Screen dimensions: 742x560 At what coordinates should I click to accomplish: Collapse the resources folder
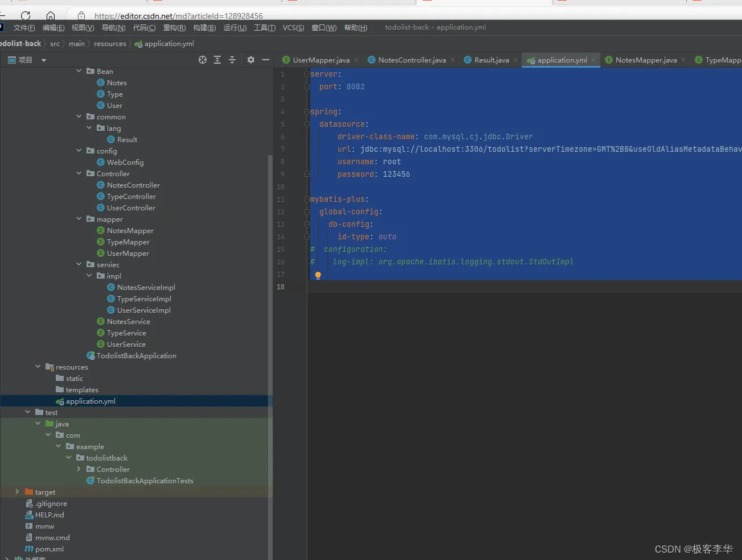[38, 367]
